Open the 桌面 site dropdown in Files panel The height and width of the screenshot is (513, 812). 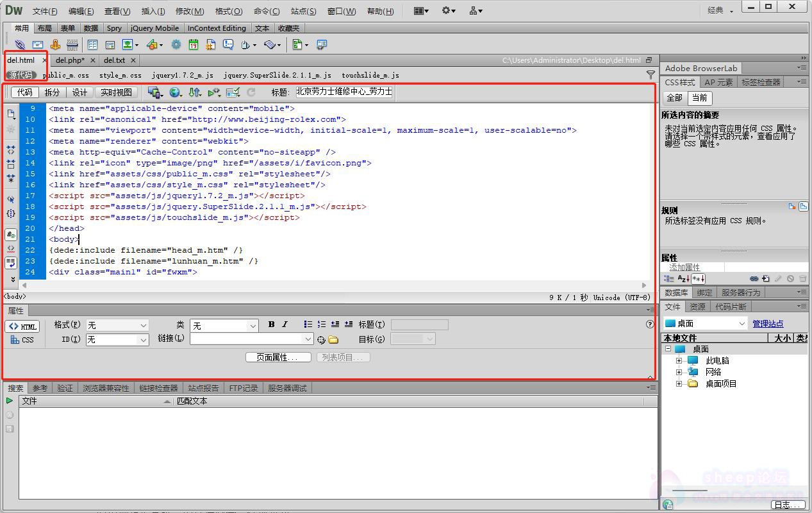[706, 324]
